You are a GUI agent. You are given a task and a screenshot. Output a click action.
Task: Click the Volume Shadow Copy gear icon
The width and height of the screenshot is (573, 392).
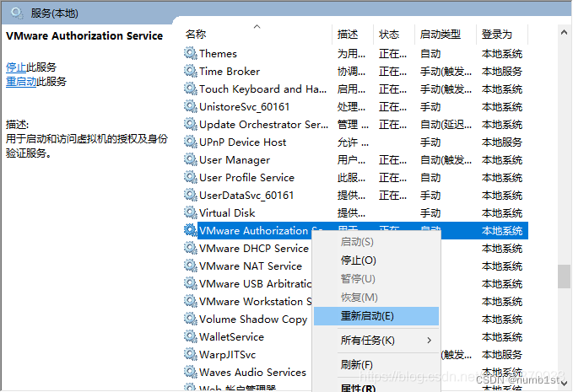191,319
